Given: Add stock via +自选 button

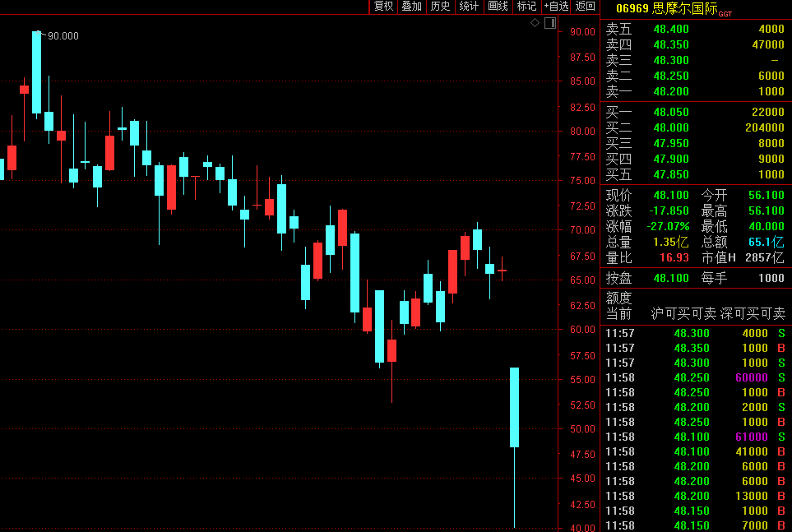Looking at the screenshot, I should coord(556,7).
